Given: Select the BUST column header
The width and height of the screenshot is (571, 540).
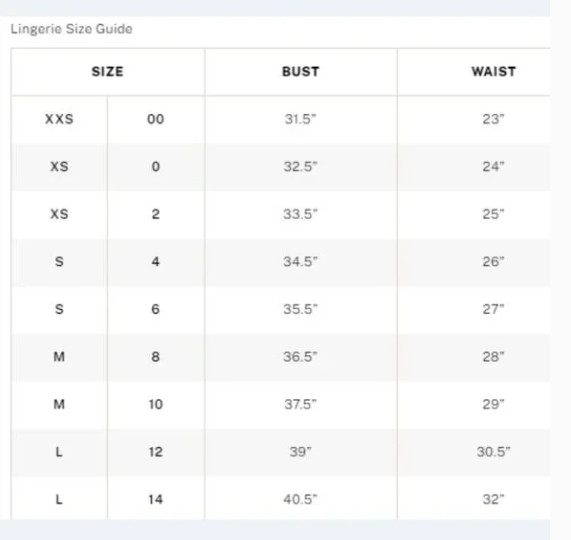Looking at the screenshot, I should (301, 72).
